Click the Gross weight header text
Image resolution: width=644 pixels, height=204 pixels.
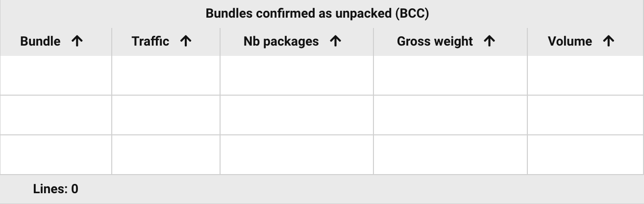point(435,42)
